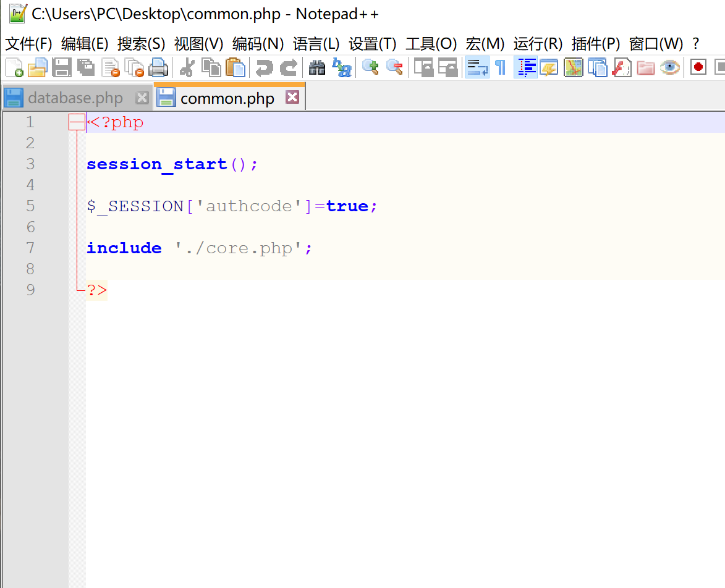The width and height of the screenshot is (725, 588).
Task: Open the 编码(N) menu
Action: 258,44
